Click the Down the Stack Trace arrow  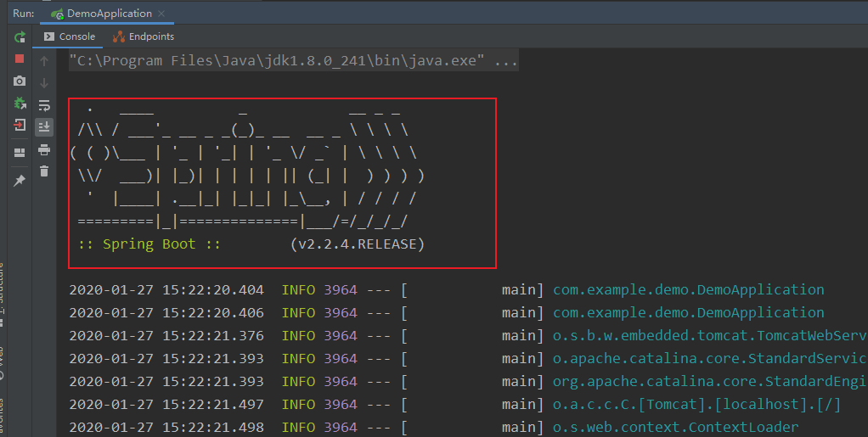pos(44,83)
